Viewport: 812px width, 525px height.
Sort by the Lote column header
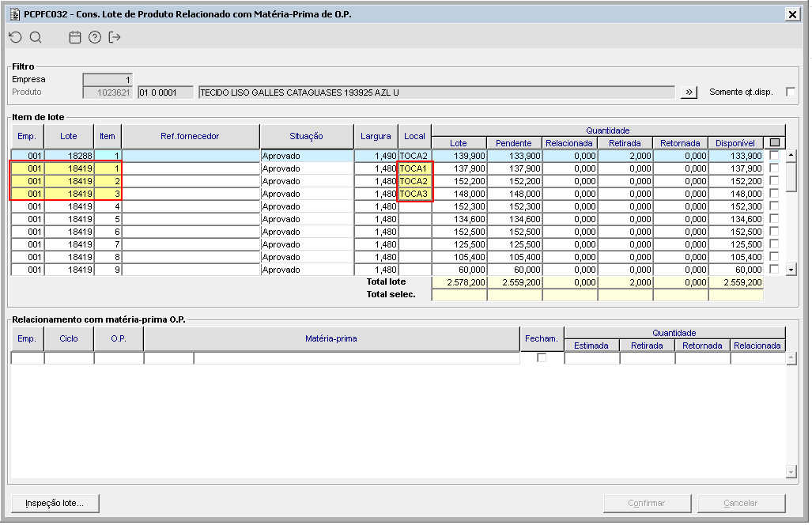click(69, 136)
